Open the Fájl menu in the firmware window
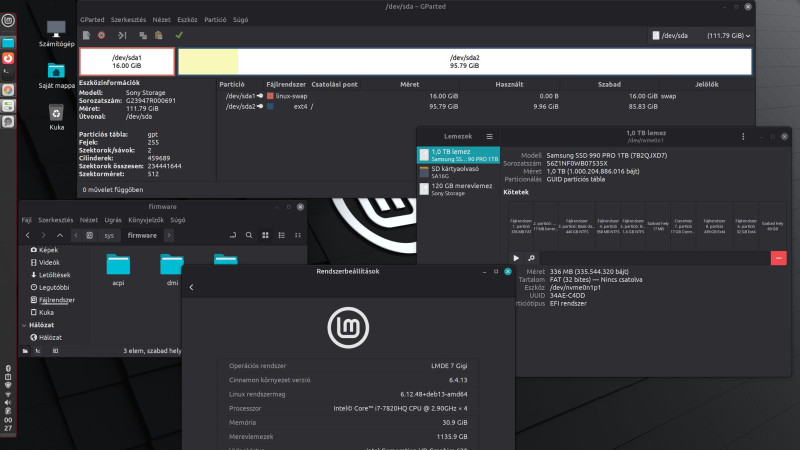This screenshot has width=800, height=450. 27,220
